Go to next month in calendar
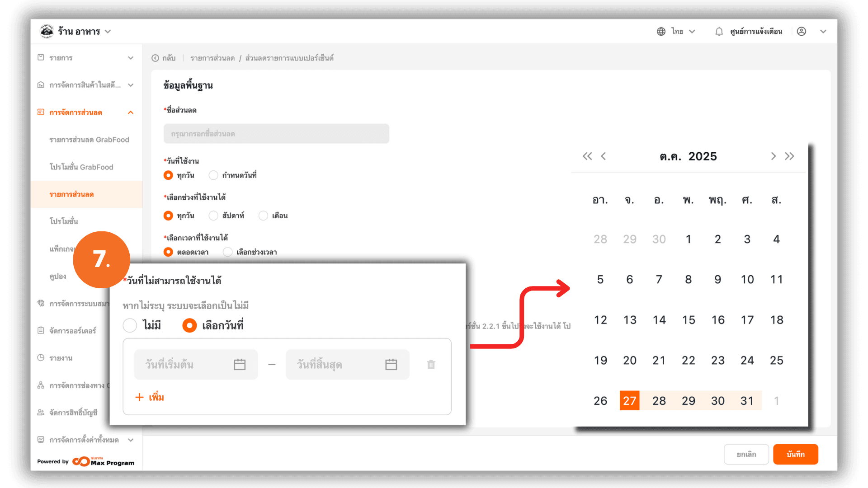 tap(773, 156)
